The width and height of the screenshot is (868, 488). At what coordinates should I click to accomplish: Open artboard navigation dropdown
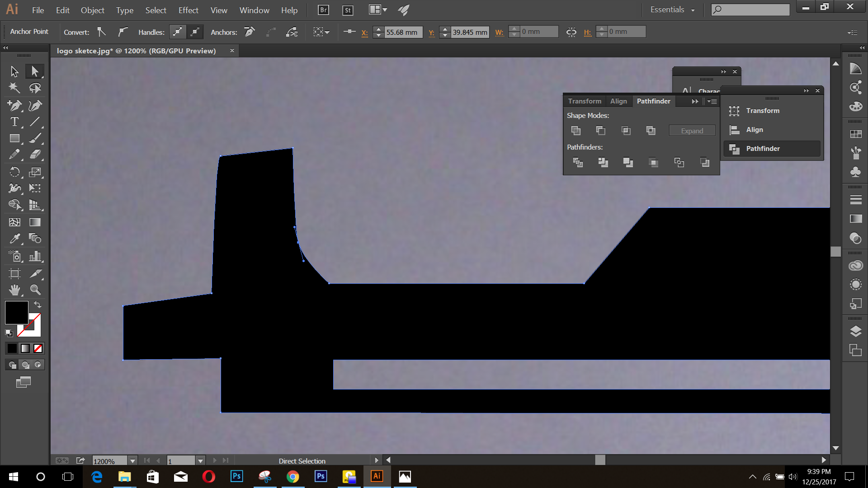pyautogui.click(x=201, y=461)
